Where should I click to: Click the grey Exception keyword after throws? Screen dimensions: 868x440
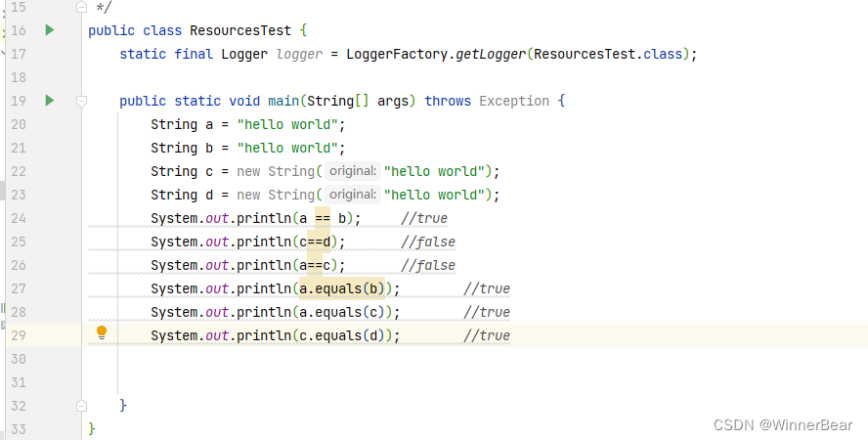[514, 101]
